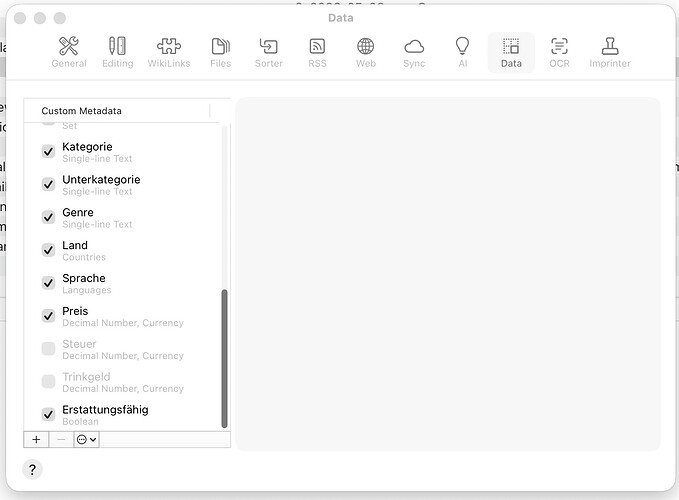The height and width of the screenshot is (500, 679).
Task: Open the Sorter settings pane
Action: [268, 52]
